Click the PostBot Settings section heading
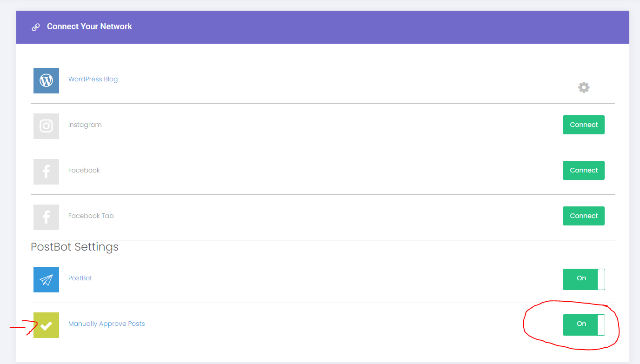Image resolution: width=640 pixels, height=364 pixels. 74,247
